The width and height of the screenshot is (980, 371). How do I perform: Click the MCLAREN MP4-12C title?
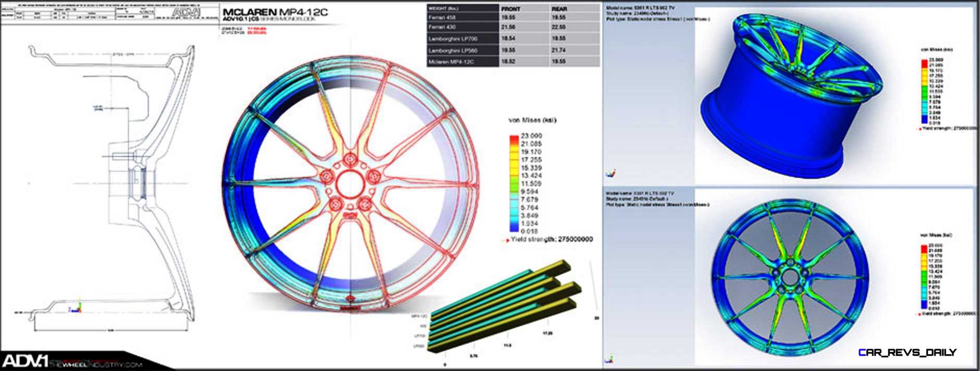tap(275, 12)
